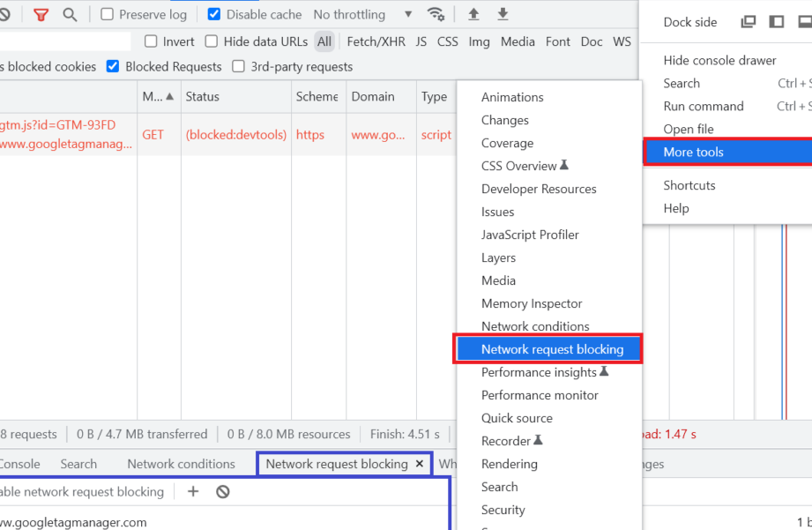Open Memory Inspector
Image resolution: width=812 pixels, height=530 pixels.
[549, 303]
